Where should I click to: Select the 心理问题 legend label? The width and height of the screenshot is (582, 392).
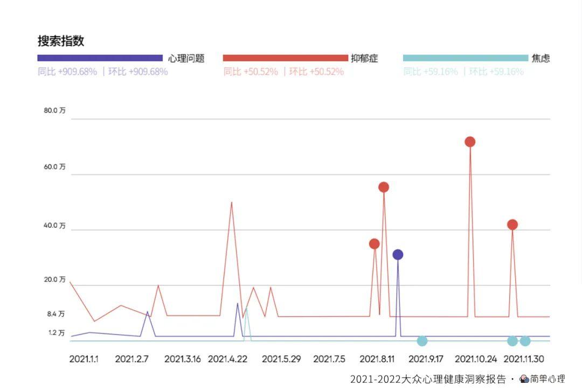[186, 58]
